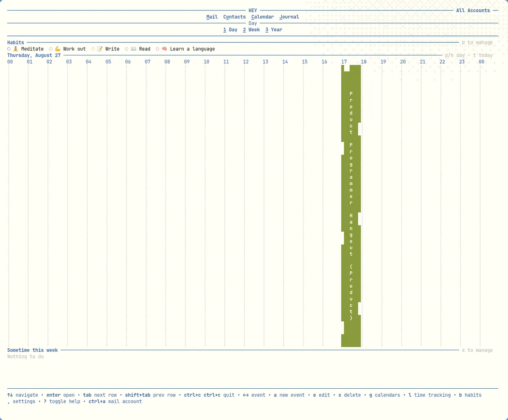
Task: Click the up-down arrows navigate icon
Action: point(10,395)
